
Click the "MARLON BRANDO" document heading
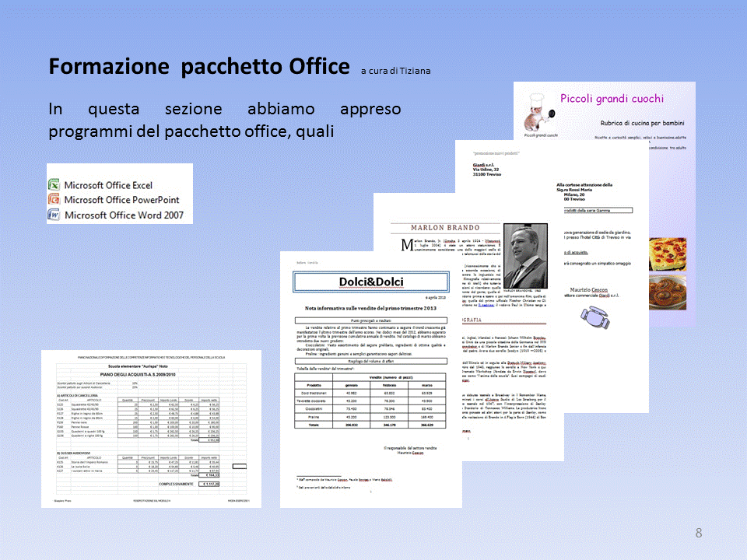coord(445,228)
